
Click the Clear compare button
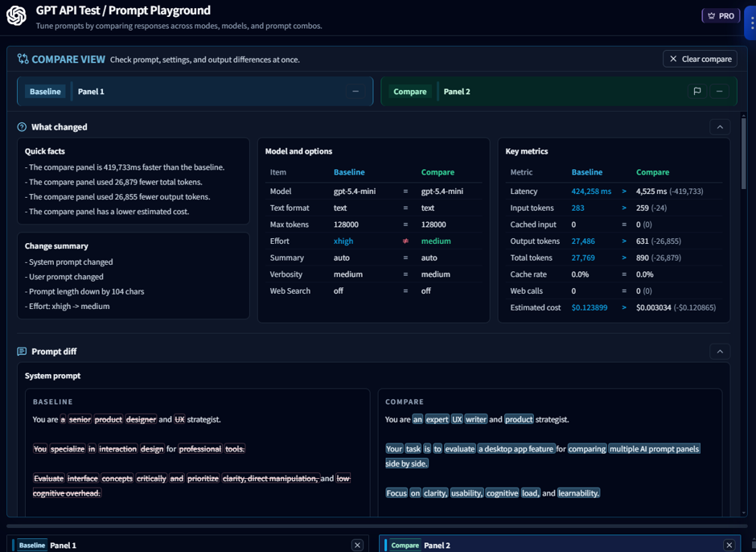click(x=700, y=59)
